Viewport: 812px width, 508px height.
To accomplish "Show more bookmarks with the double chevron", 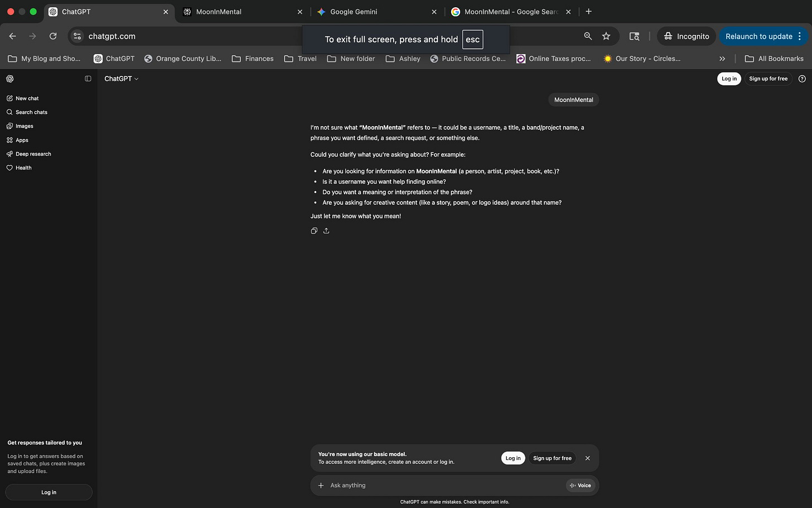I will [x=722, y=59].
